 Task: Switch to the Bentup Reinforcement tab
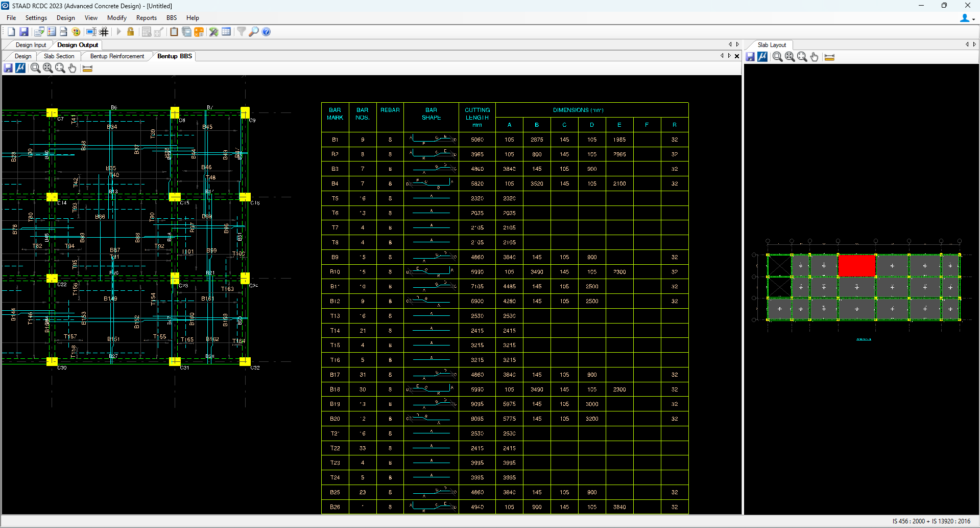[x=117, y=56]
